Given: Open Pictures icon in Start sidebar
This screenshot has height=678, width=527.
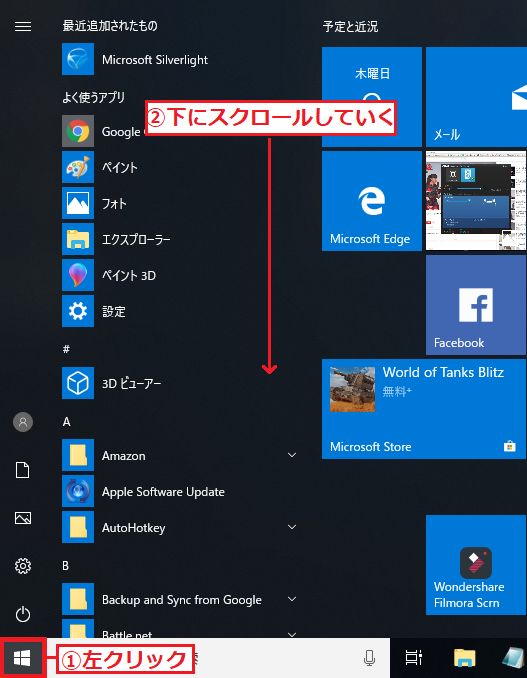Looking at the screenshot, I should 23,518.
